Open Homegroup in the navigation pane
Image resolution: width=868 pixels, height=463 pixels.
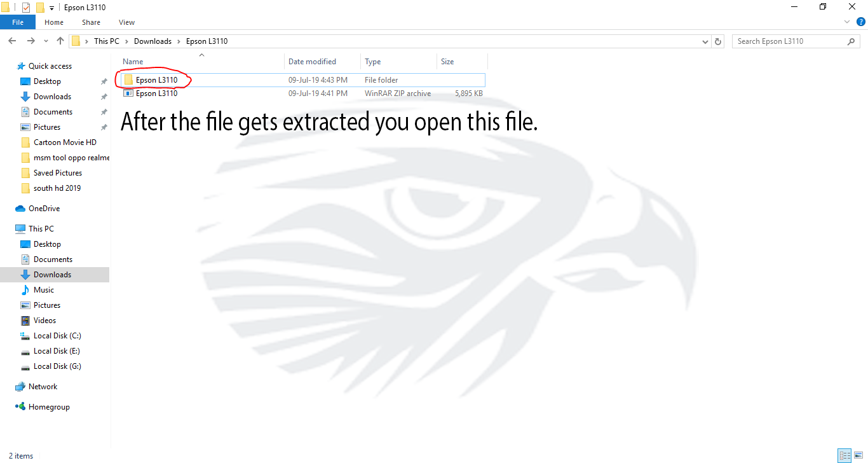point(49,407)
